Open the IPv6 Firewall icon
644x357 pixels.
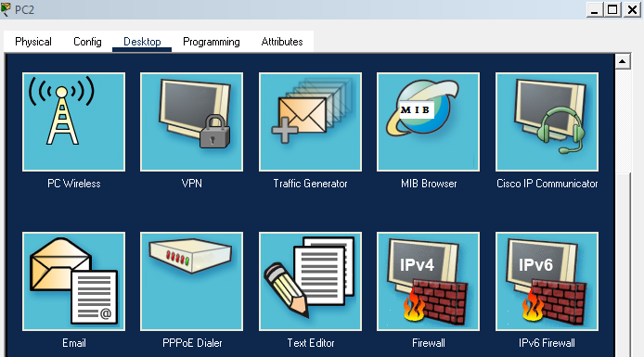pyautogui.click(x=547, y=282)
